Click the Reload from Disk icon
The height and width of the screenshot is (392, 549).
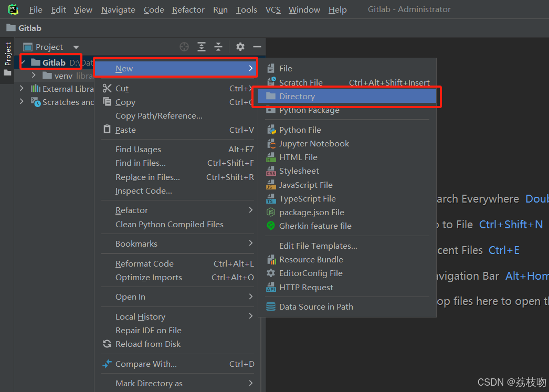pyautogui.click(x=107, y=344)
